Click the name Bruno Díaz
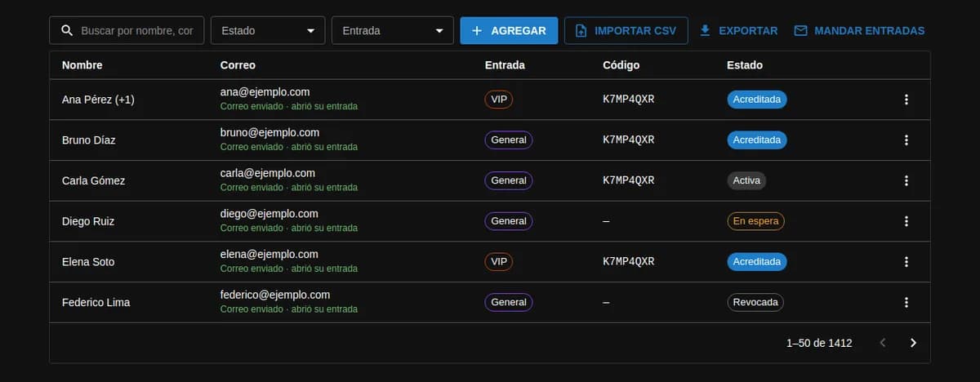 pyautogui.click(x=89, y=140)
